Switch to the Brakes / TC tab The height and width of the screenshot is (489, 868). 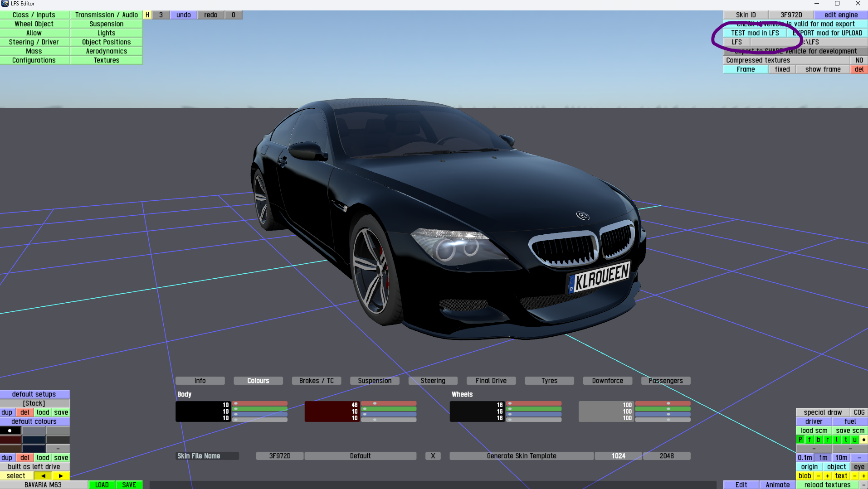317,381
